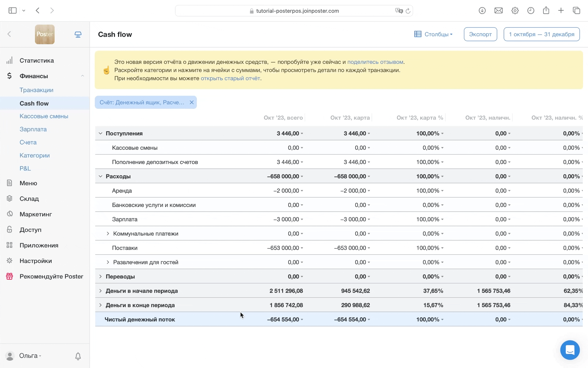588x368 pixels.
Task: Expand the Коммунальные платежи subcategory
Action: (108, 234)
